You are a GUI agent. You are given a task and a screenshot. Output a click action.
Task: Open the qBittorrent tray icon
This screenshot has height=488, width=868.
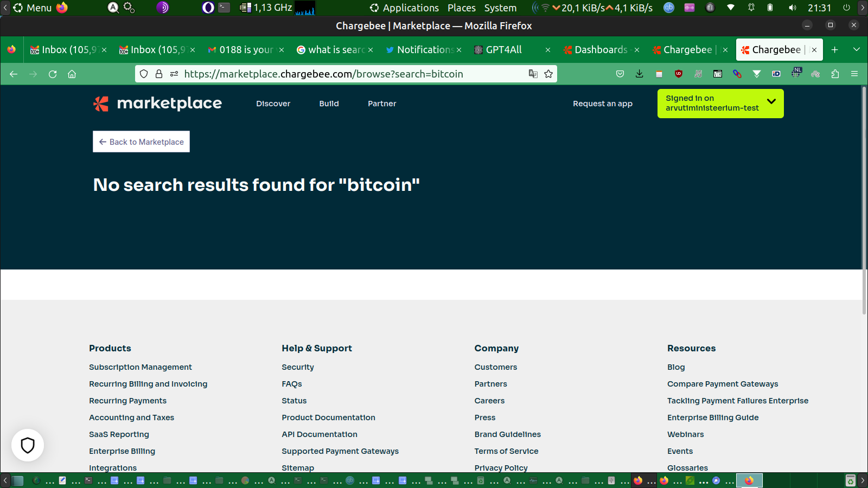[669, 8]
